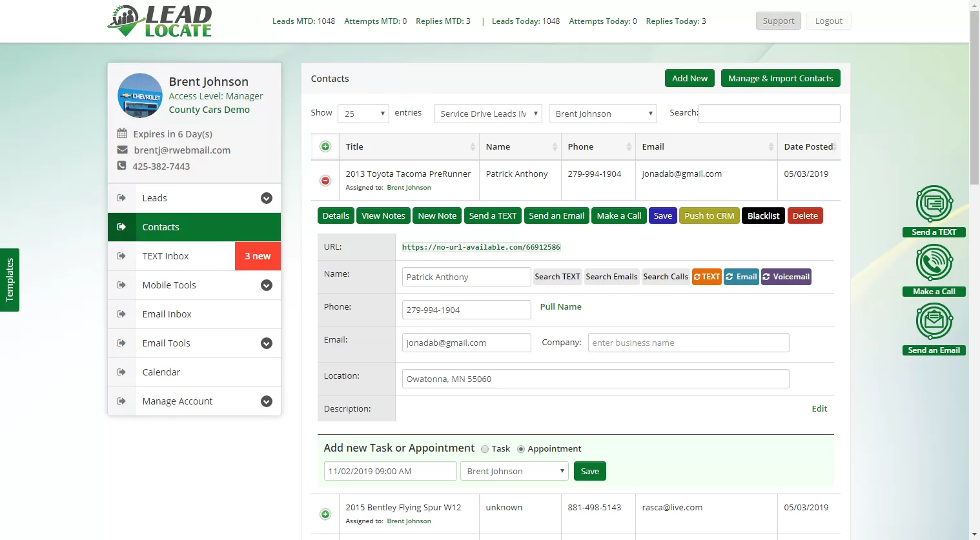Sort table by Phone column
The width and height of the screenshot is (980, 540).
(x=598, y=146)
